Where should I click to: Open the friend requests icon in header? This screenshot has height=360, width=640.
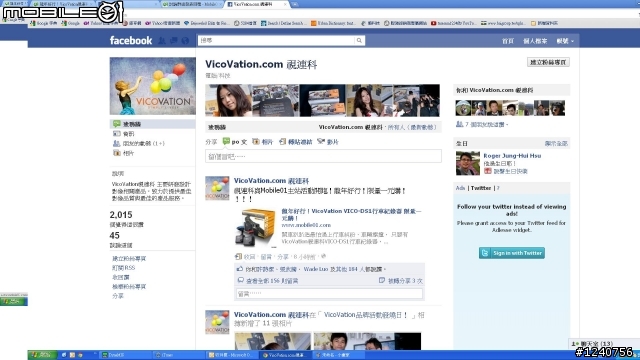pyautogui.click(x=162, y=40)
